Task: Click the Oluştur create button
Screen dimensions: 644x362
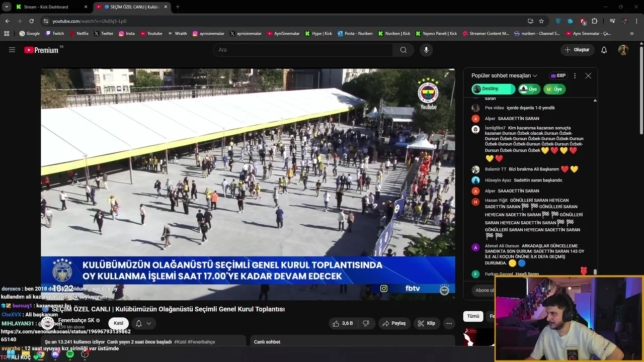Action: pos(577,50)
